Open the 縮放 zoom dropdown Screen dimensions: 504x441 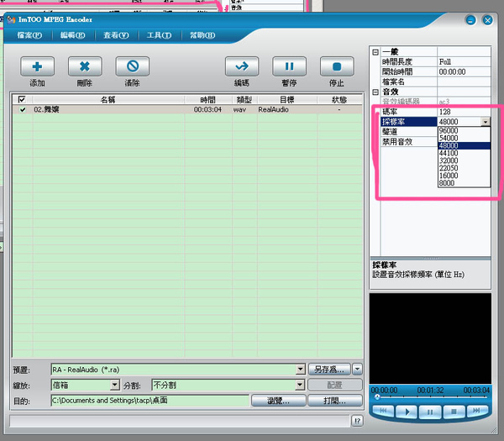click(x=115, y=385)
